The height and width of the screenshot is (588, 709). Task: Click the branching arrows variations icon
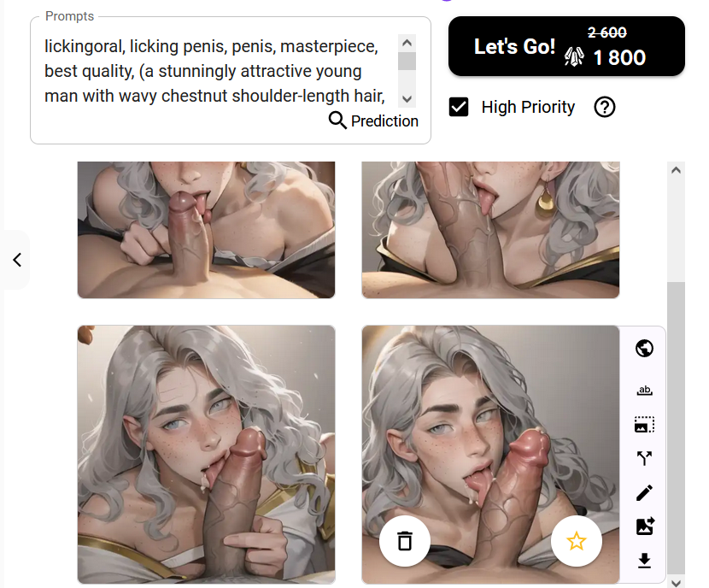click(x=644, y=458)
